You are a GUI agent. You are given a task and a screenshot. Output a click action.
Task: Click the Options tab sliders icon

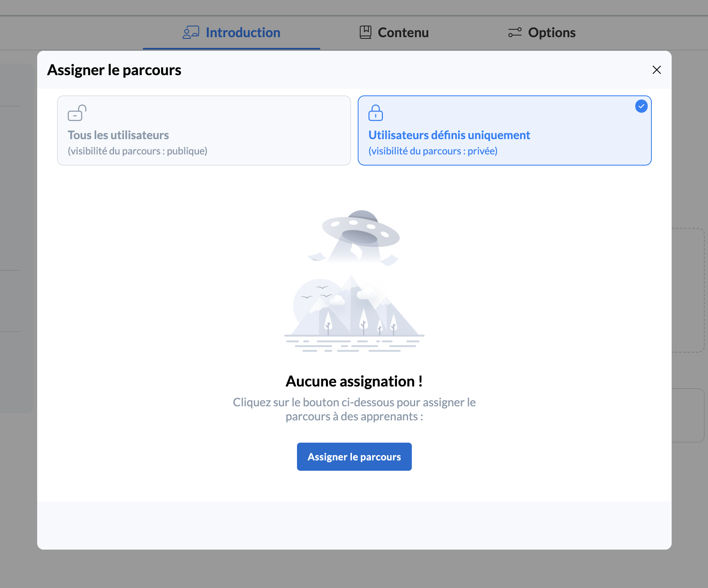(x=515, y=32)
